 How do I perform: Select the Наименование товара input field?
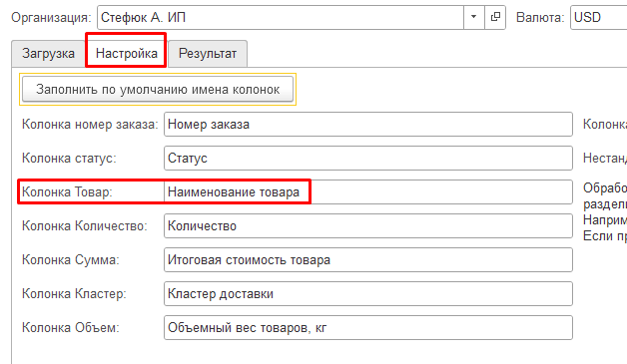click(x=367, y=192)
